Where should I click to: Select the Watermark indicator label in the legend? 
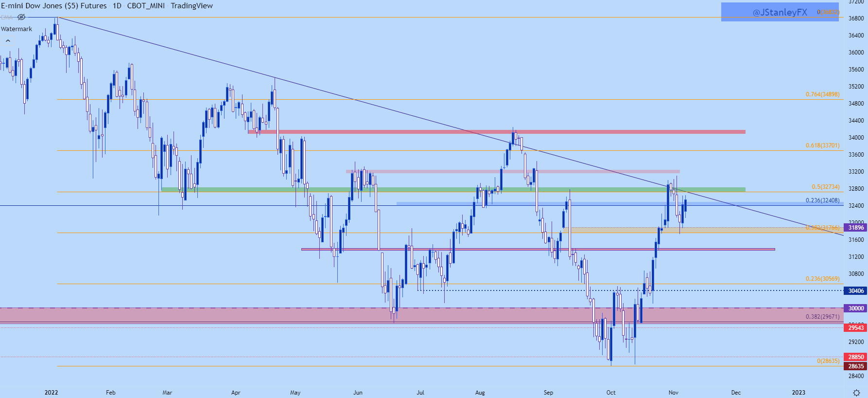pos(17,29)
